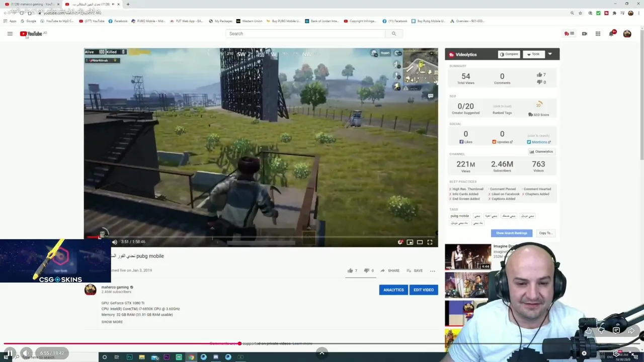The image size is (644, 362).
Task: Open the Channelytics button
Action: [x=541, y=152]
